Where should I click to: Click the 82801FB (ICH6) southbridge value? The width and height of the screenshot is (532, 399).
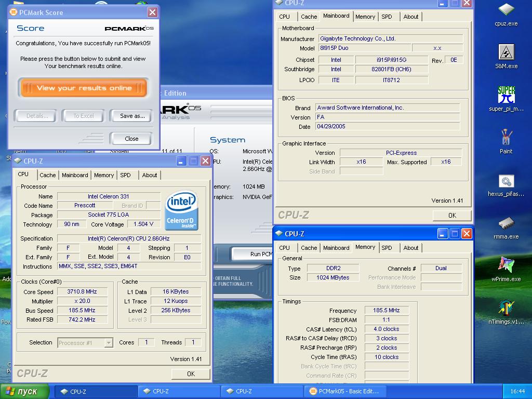pyautogui.click(x=392, y=69)
